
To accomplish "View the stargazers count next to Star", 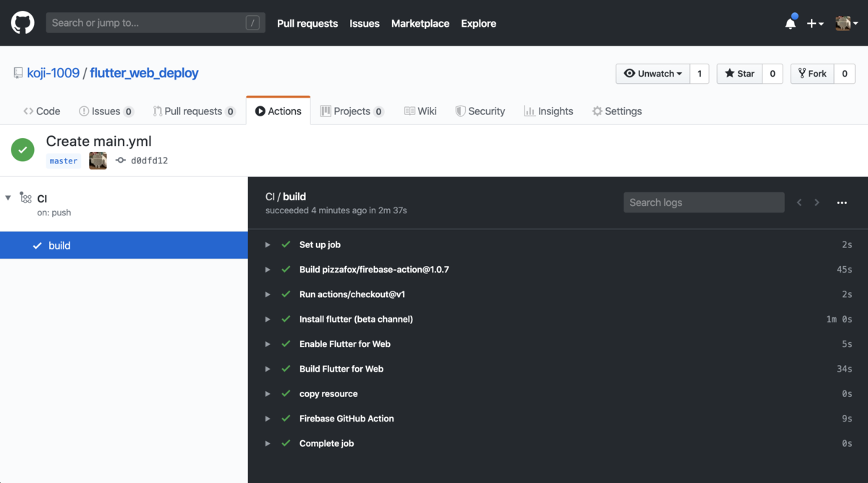I will [x=773, y=74].
